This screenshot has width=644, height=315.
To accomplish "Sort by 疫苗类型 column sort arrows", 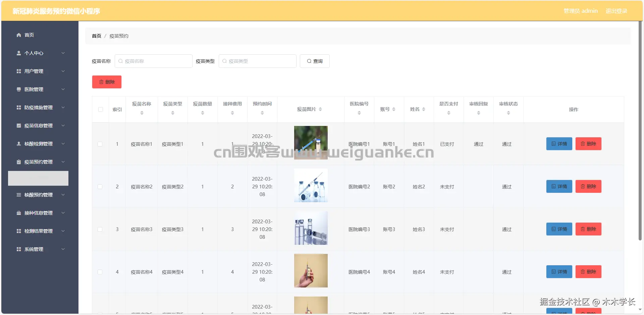I will [x=173, y=113].
